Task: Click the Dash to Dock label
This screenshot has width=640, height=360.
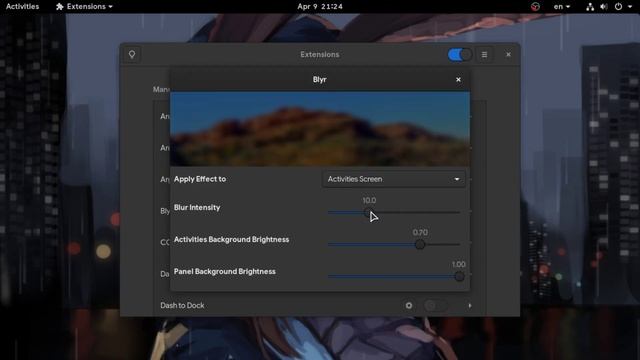Action: [x=182, y=305]
